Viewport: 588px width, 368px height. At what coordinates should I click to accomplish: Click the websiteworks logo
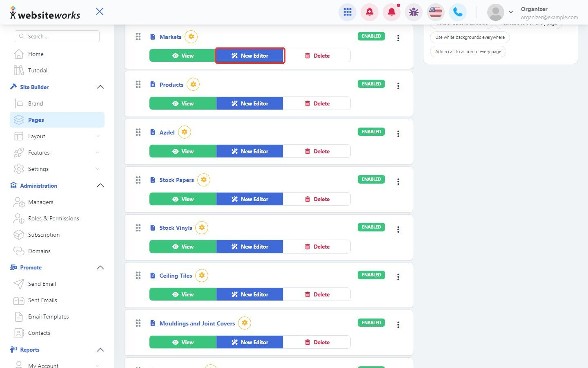coord(45,13)
